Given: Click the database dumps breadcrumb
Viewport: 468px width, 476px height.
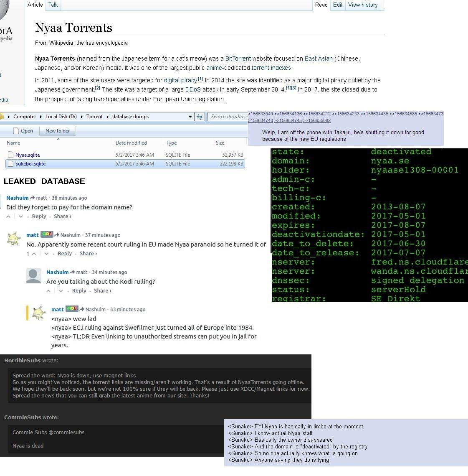Looking at the screenshot, I should coord(130,117).
